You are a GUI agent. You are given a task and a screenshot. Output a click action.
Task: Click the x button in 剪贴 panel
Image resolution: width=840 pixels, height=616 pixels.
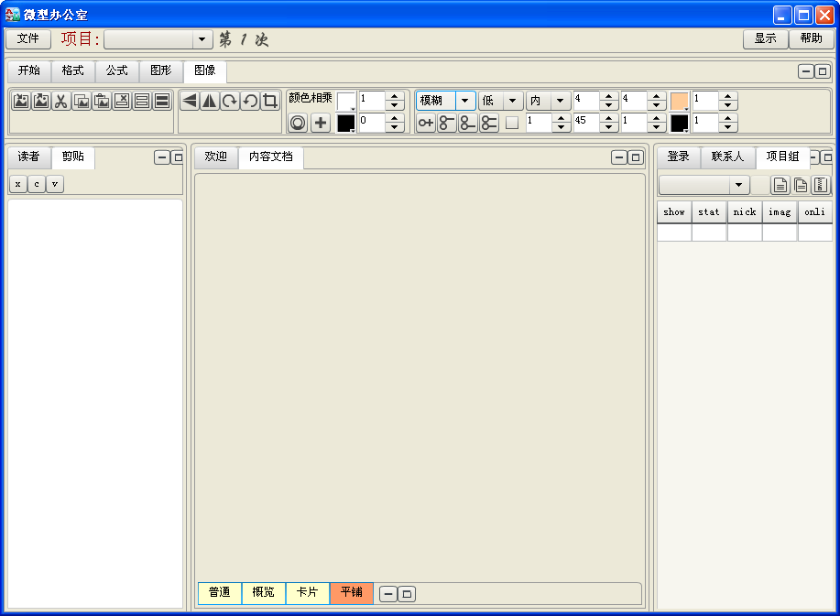[x=17, y=184]
